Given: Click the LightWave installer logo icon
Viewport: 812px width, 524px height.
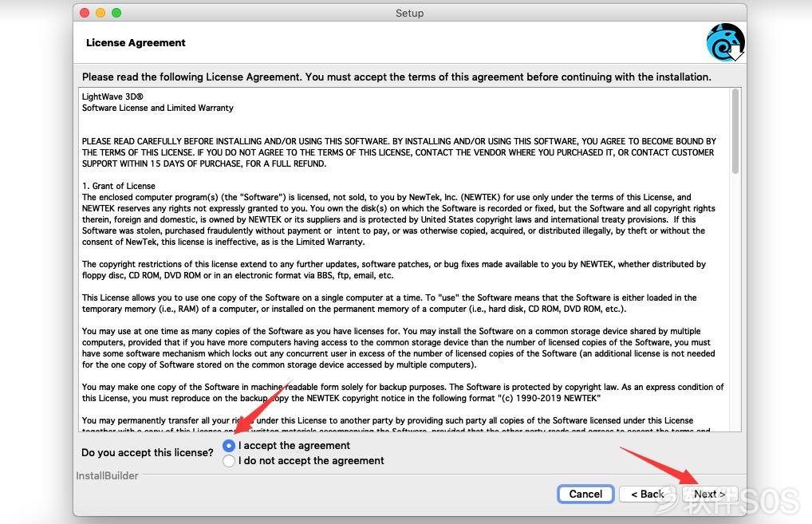Looking at the screenshot, I should [726, 42].
